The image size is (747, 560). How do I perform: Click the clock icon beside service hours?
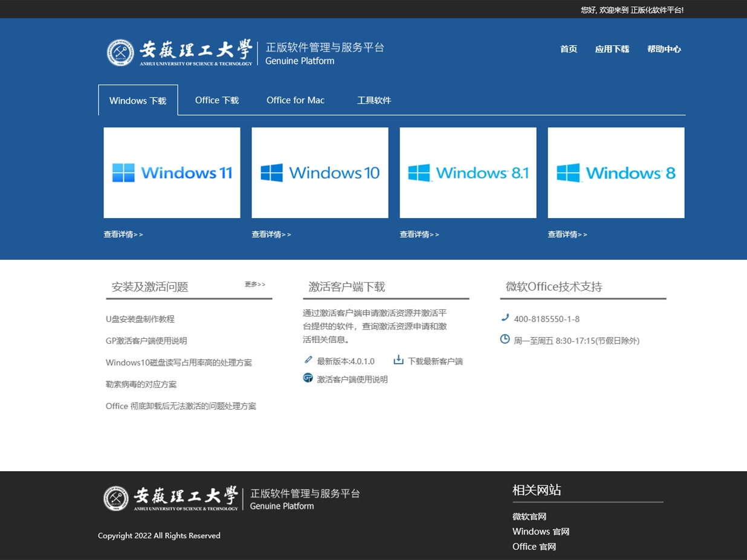click(x=505, y=340)
